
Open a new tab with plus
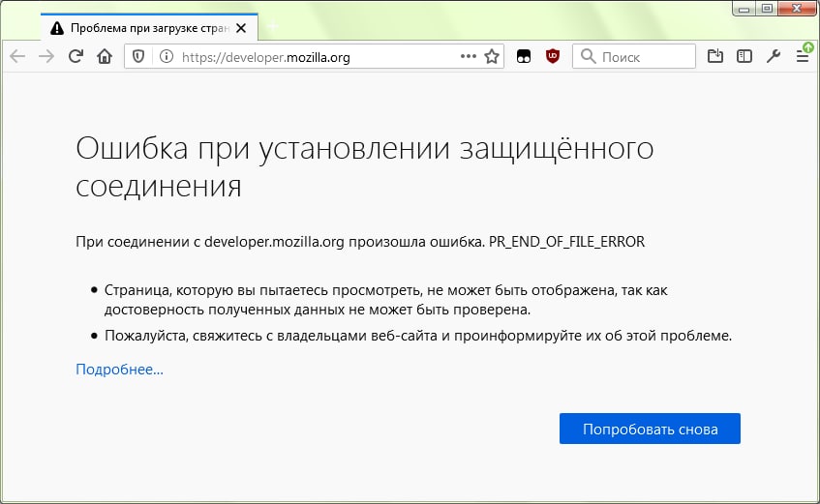(x=272, y=25)
